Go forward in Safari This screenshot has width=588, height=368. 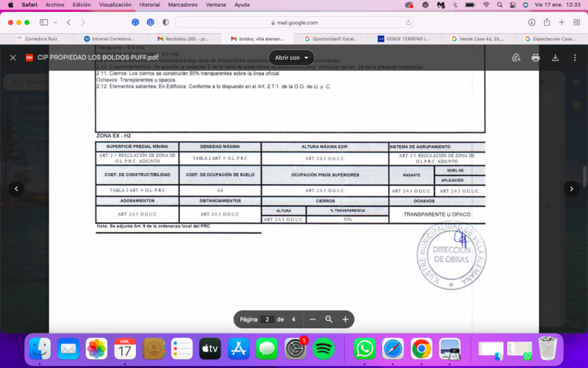click(83, 23)
